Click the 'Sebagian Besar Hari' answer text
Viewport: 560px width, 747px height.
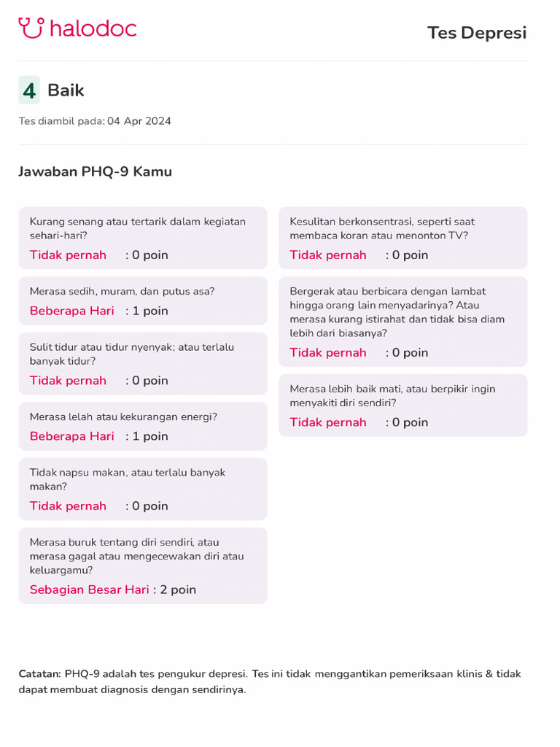89,589
